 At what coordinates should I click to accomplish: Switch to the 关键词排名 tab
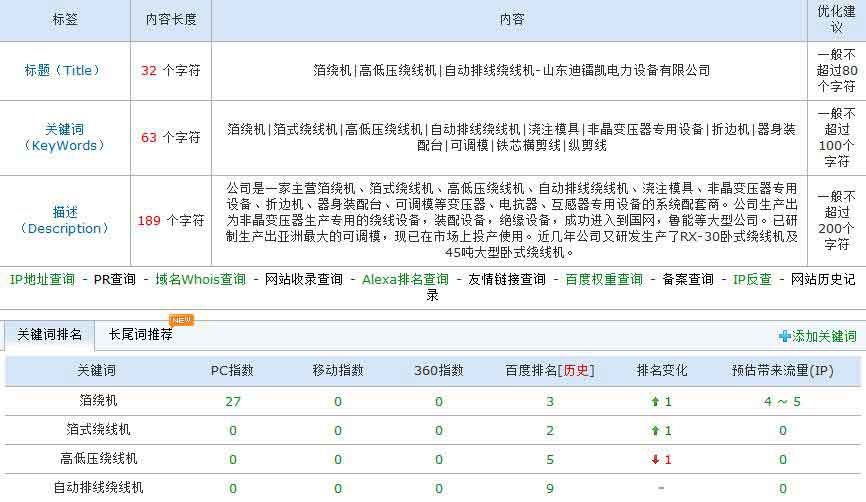[49, 335]
